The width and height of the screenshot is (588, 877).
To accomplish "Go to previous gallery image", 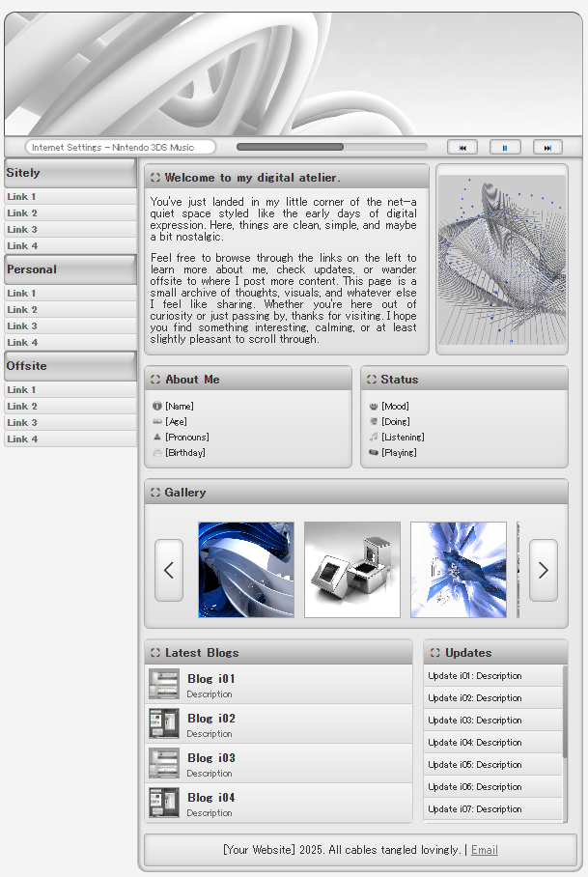I will (169, 570).
